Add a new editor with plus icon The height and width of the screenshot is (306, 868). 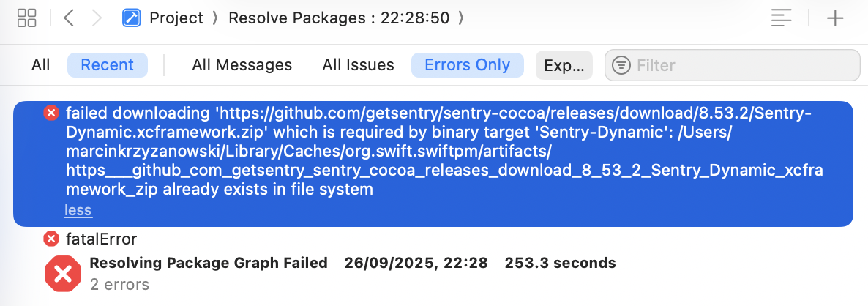[835, 18]
